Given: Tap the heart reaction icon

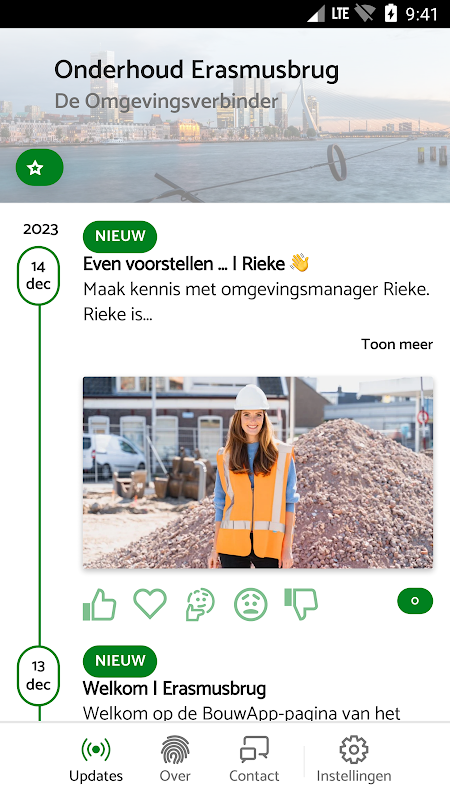Looking at the screenshot, I should pos(150,604).
